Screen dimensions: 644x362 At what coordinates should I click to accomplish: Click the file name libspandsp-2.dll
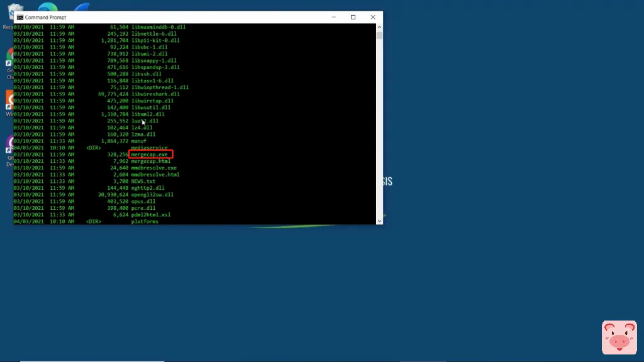pyautogui.click(x=155, y=67)
